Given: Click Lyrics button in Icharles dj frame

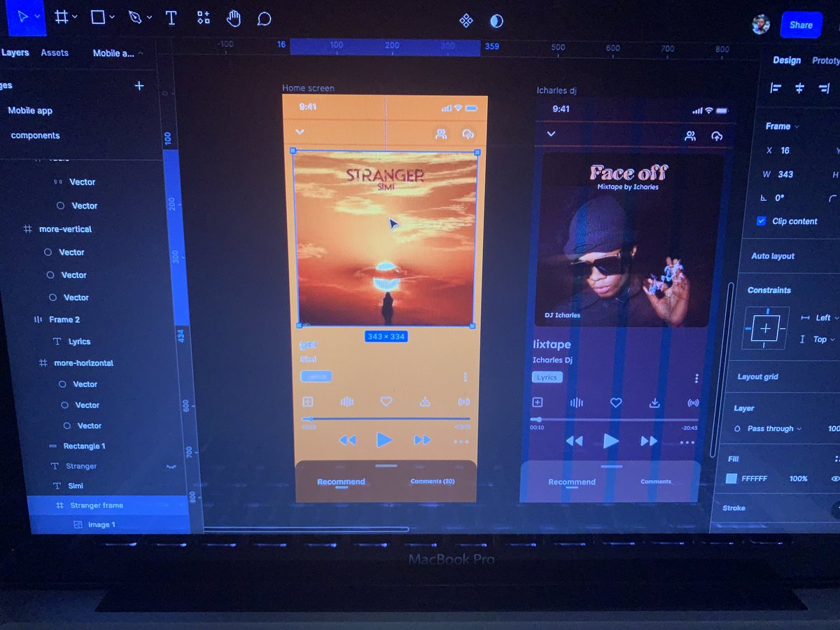Looking at the screenshot, I should pyautogui.click(x=547, y=377).
